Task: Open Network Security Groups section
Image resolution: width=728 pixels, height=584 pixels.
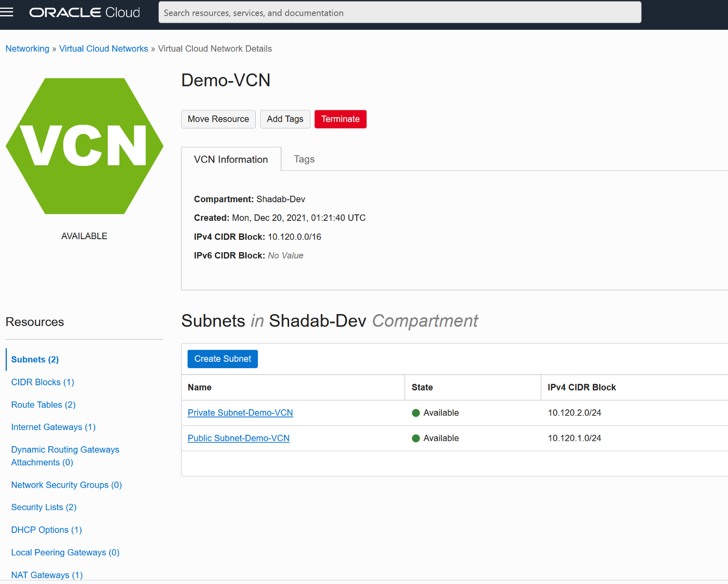Action: click(x=66, y=485)
